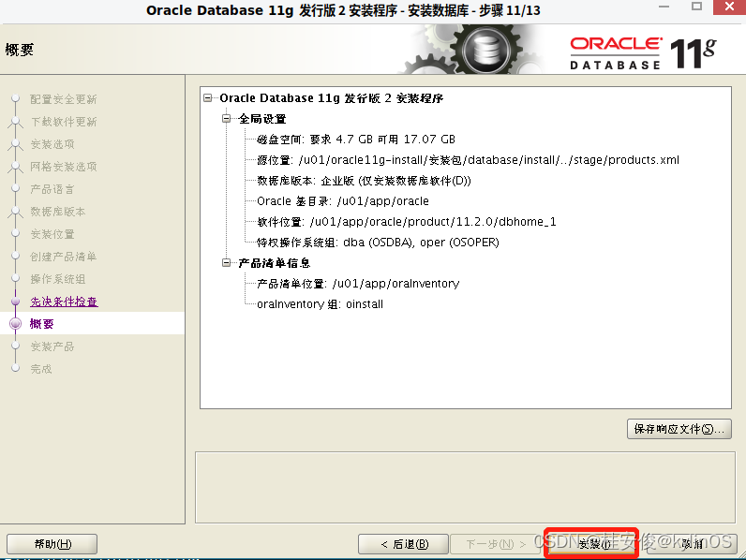Image resolution: width=746 pixels, height=560 pixels.
Task: Select the 数据库版本 step
Action: pyautogui.click(x=58, y=212)
